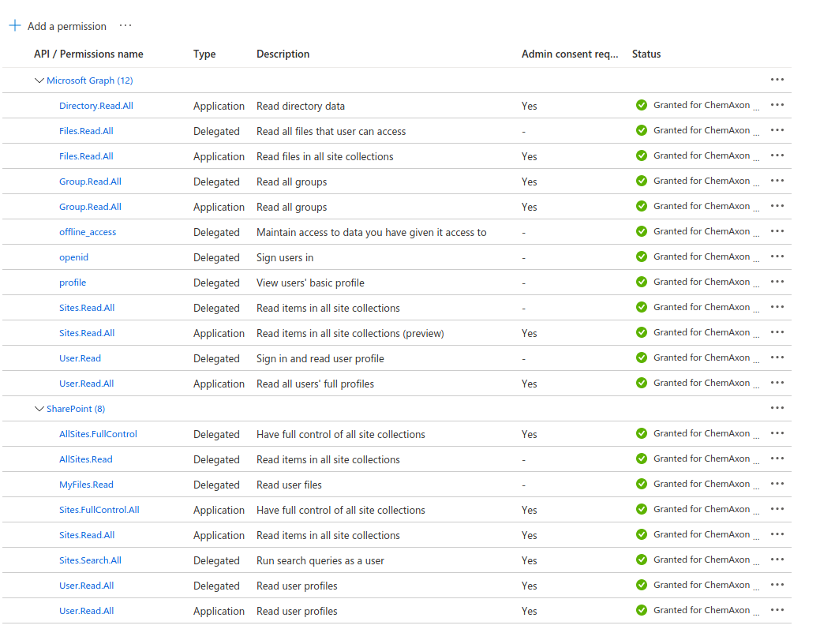The height and width of the screenshot is (644, 820).
Task: Open the Sites.FullControl.All permission link
Action: pos(99,510)
